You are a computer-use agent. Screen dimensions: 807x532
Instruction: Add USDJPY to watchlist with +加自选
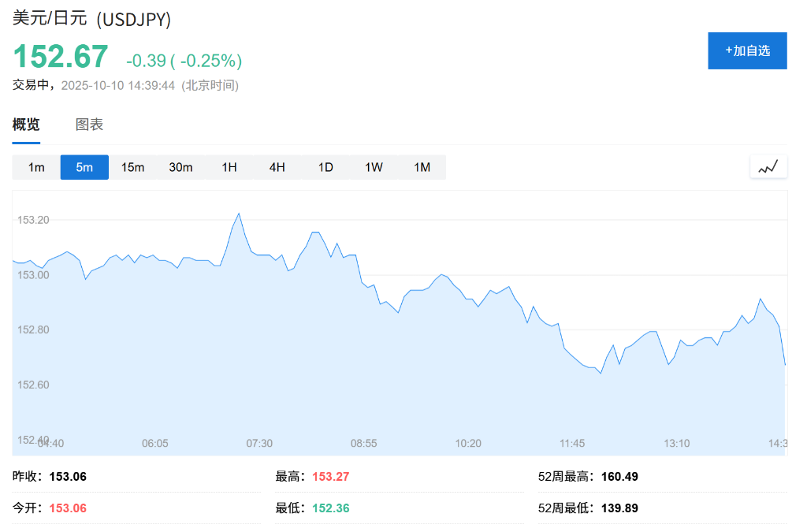747,50
